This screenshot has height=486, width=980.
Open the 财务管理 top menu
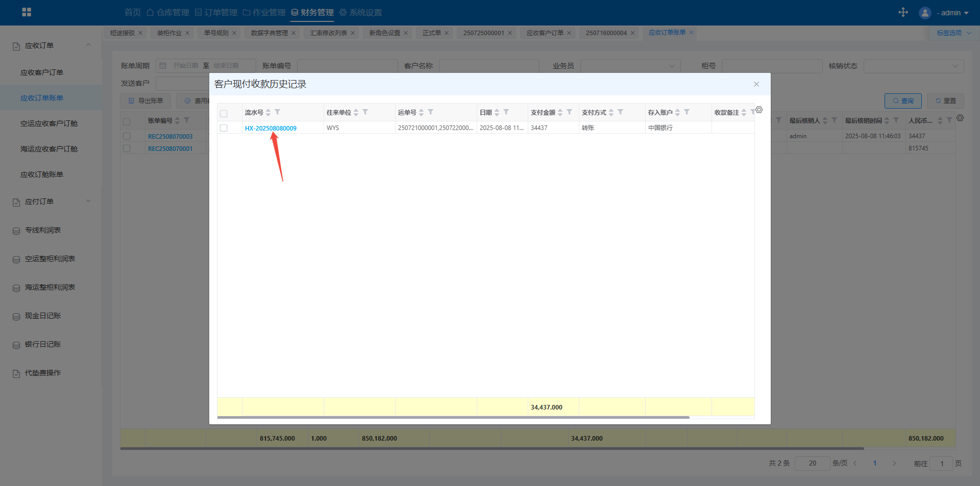coord(312,12)
